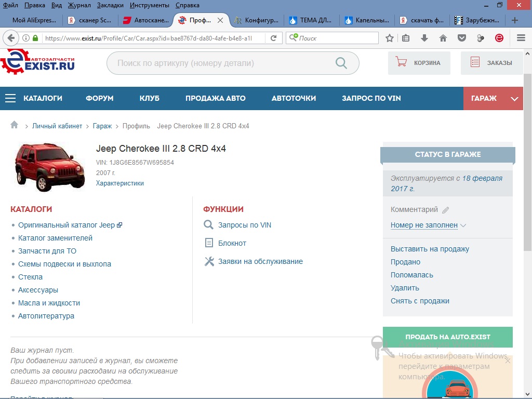Click Выставить на продажу link
532x399 pixels.
pos(430,249)
